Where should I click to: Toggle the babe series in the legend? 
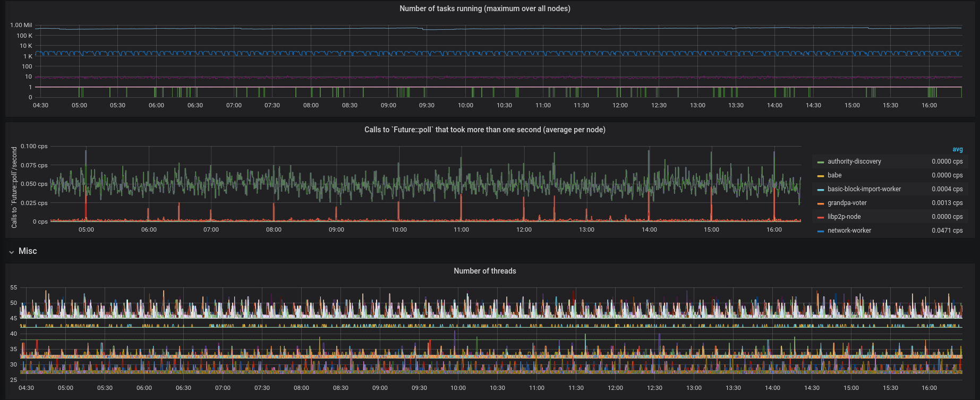834,175
